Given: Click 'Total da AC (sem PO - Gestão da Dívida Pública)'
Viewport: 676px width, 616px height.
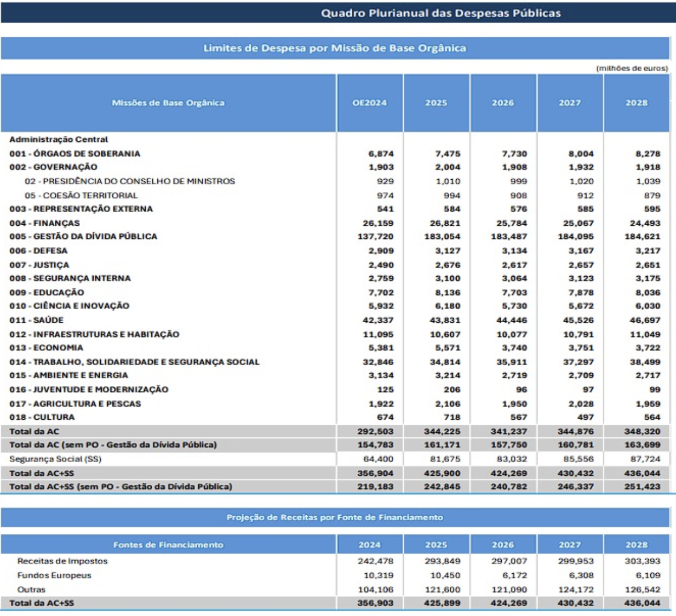Looking at the screenshot, I should pos(113,445).
